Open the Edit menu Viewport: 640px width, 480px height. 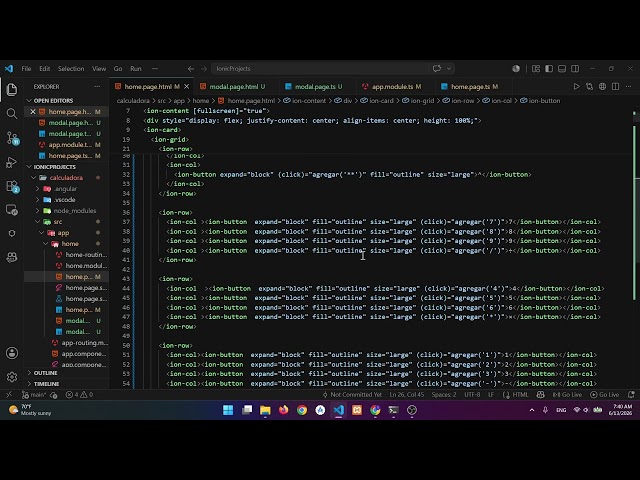44,69
